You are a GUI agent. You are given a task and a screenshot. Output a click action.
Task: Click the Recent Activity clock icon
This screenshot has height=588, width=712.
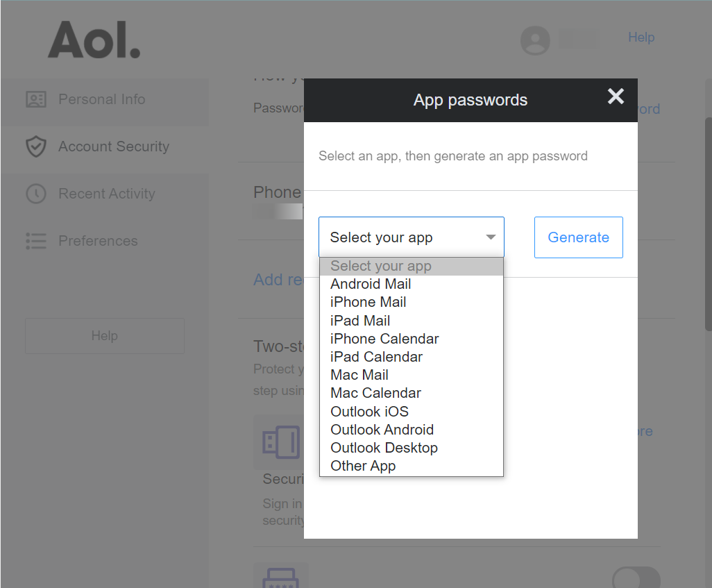(35, 194)
